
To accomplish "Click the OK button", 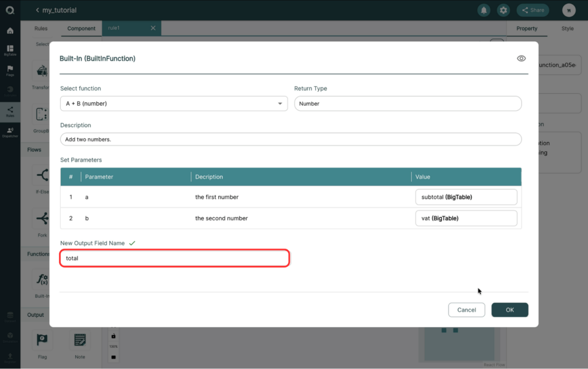I will pyautogui.click(x=510, y=310).
